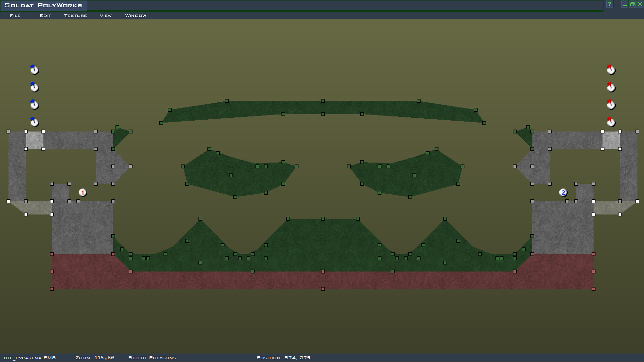Viewport: 644px width, 362px height.
Task: Select the flag marker numbered 1
Action: [83, 192]
